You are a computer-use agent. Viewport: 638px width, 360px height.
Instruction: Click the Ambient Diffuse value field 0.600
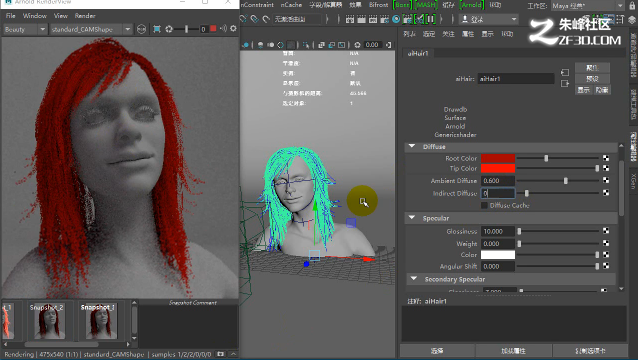498,181
